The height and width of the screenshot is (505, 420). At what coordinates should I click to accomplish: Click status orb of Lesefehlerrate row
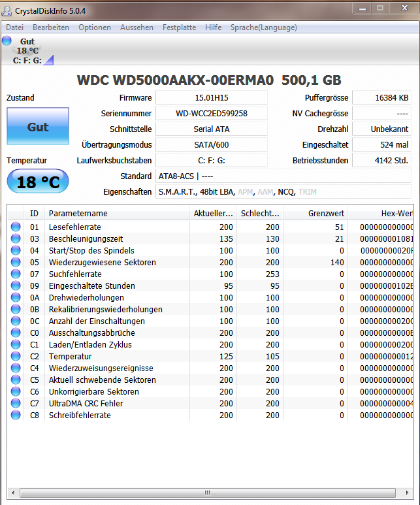16,227
